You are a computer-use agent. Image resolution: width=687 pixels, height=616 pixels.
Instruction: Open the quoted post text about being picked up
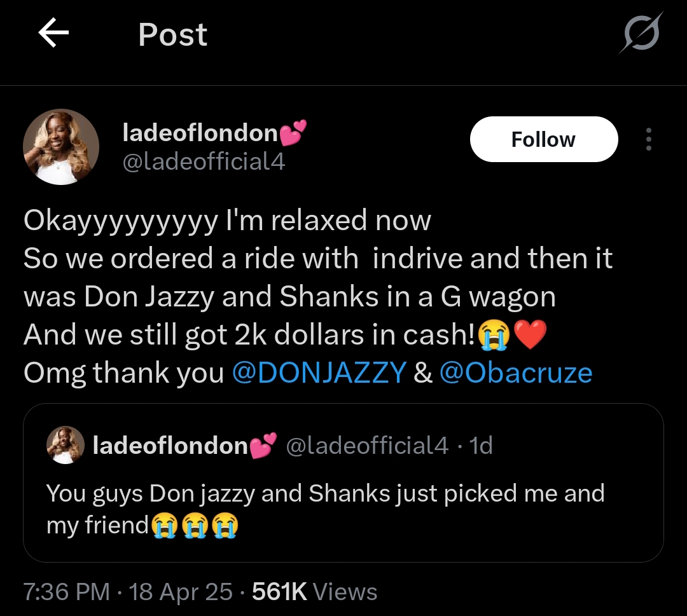point(324,509)
